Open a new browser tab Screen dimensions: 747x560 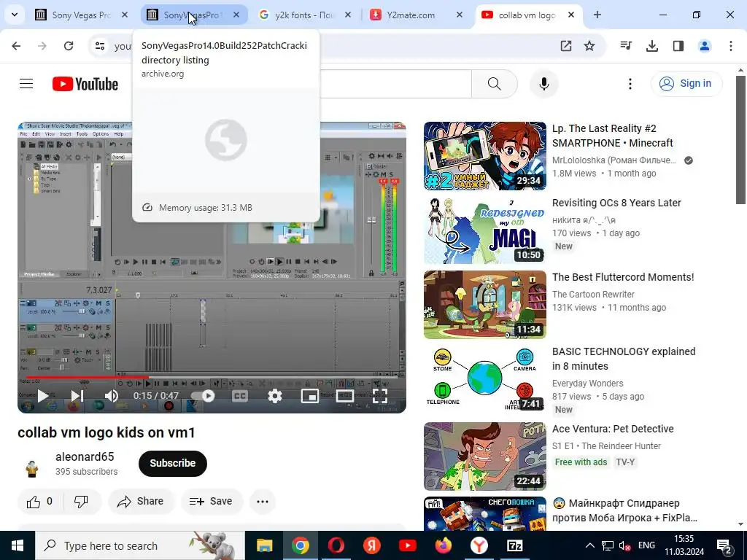597,15
